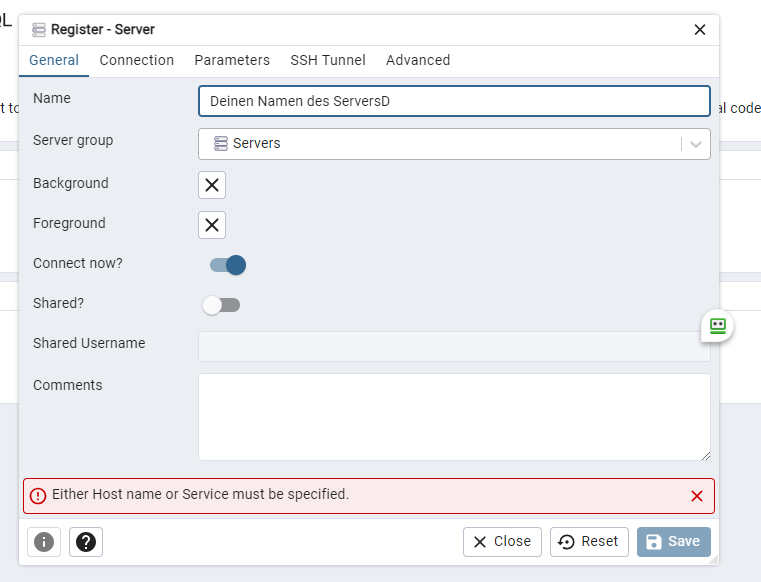Enable the Shared? switch
This screenshot has height=582, width=761.
pyautogui.click(x=221, y=305)
